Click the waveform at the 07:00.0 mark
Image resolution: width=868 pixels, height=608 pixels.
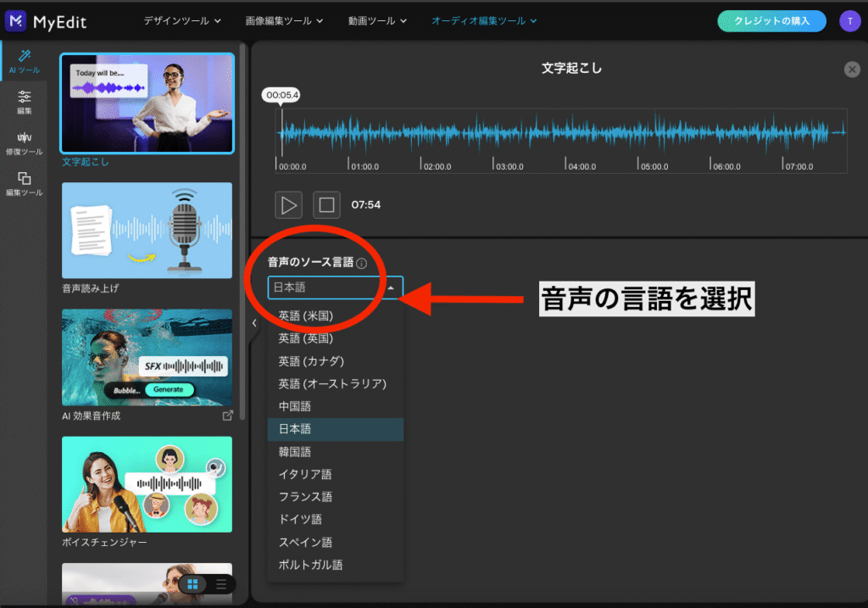pos(782,133)
